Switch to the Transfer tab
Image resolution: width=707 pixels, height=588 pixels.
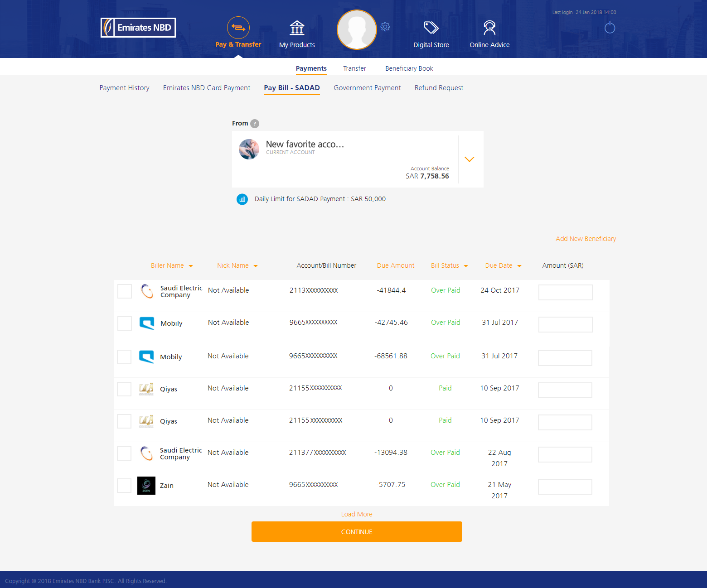[354, 68]
